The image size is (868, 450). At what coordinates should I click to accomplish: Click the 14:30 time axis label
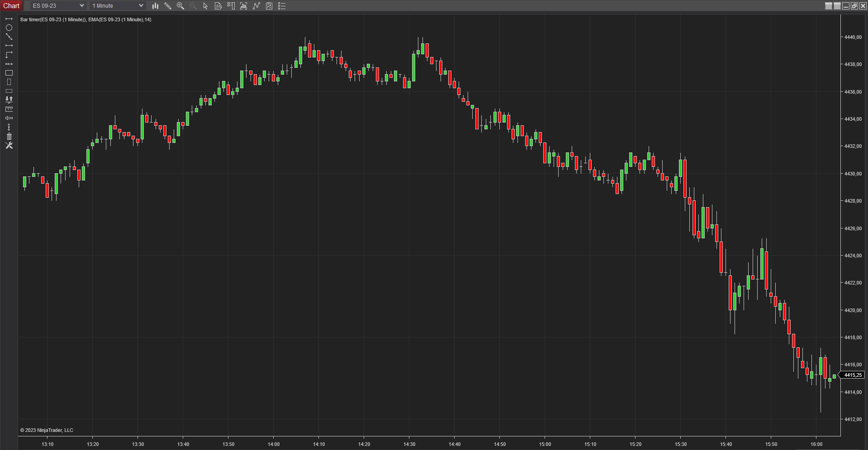tap(409, 444)
